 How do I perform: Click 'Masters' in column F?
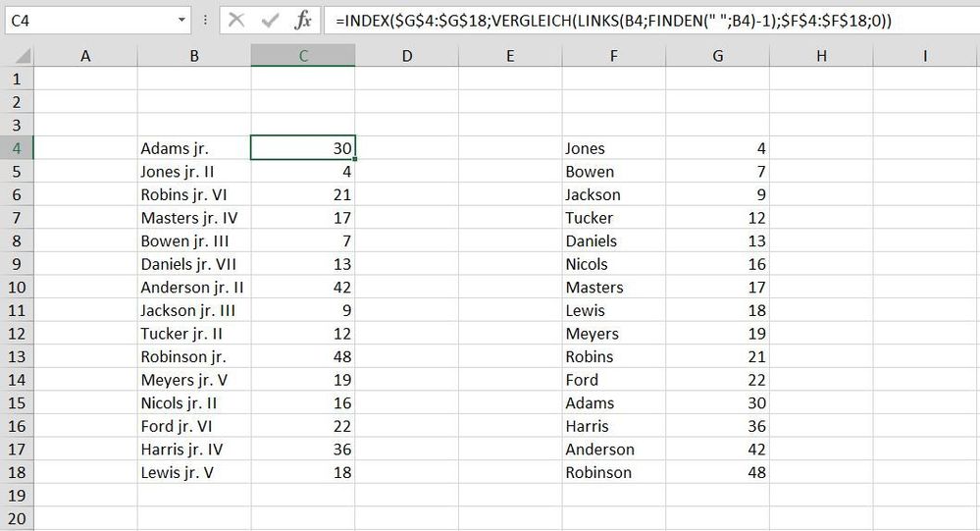614,287
